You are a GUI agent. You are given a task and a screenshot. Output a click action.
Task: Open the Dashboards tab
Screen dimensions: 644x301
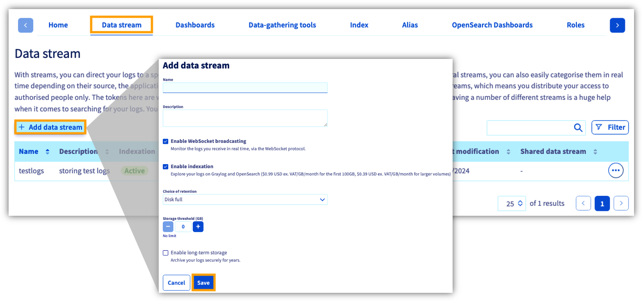tap(195, 25)
